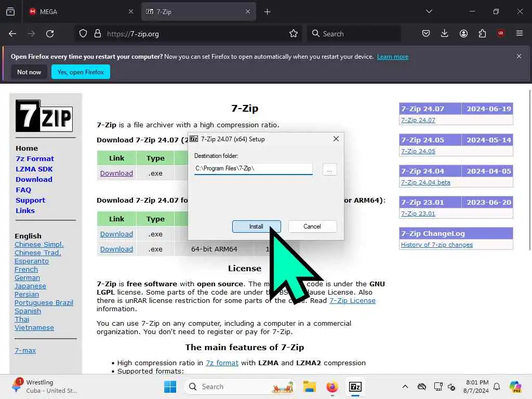Screen dimensions: 532x399
Task: Open Firefox View from the tab bar
Action: 10,11
